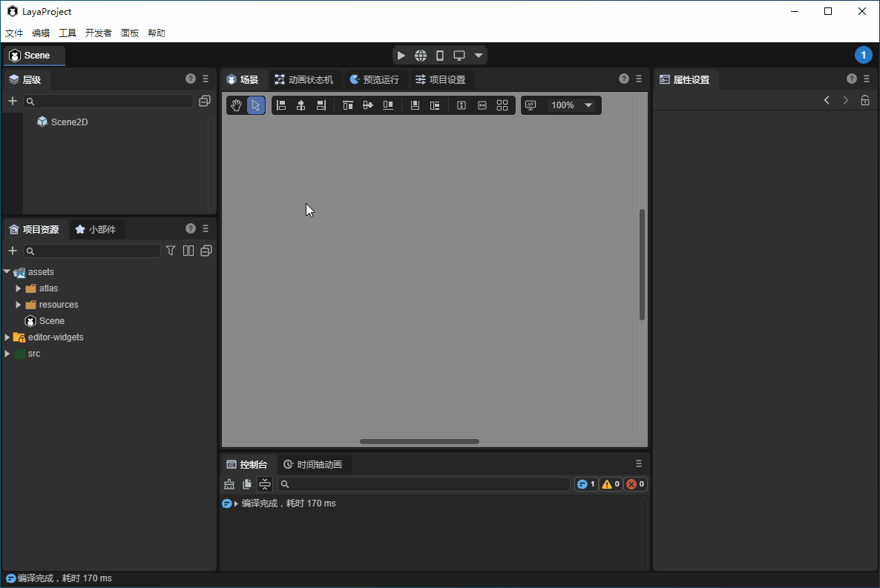The width and height of the screenshot is (880, 588).
Task: Toggle the error messages filter in console
Action: pos(635,484)
